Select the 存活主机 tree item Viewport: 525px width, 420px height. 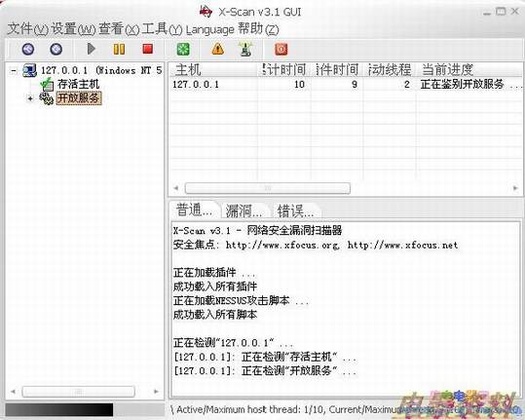[78, 84]
